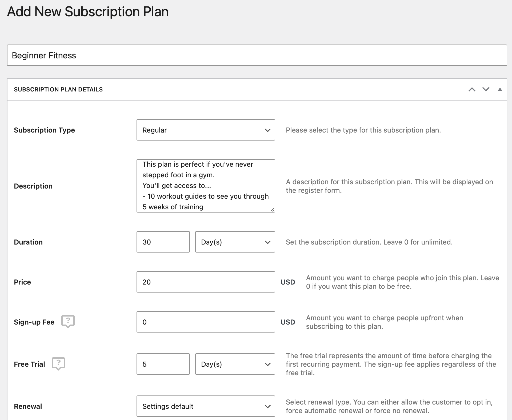Click the Subscription Type label
This screenshot has height=420, width=512.
tap(44, 130)
